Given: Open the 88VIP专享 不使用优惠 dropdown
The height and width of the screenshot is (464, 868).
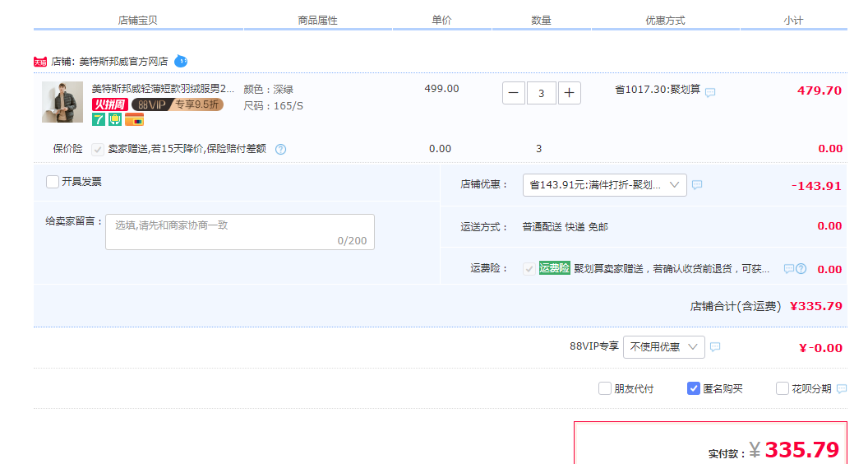Looking at the screenshot, I should [x=663, y=347].
